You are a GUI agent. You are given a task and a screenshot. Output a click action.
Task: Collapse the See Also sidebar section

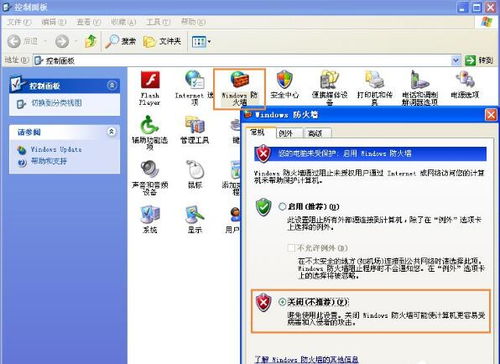point(111,132)
